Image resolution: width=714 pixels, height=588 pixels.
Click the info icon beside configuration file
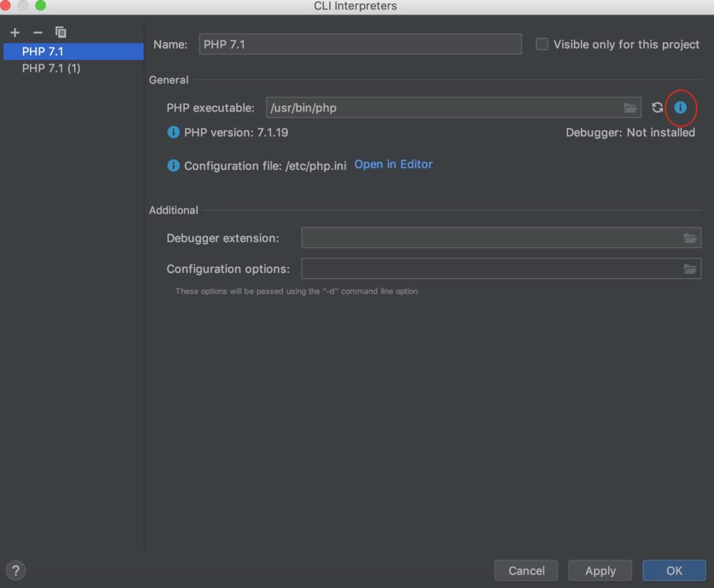coord(172,166)
